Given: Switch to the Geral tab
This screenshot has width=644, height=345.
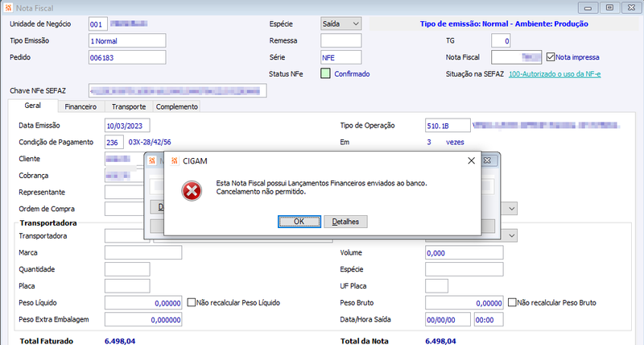Looking at the screenshot, I should coord(32,106).
